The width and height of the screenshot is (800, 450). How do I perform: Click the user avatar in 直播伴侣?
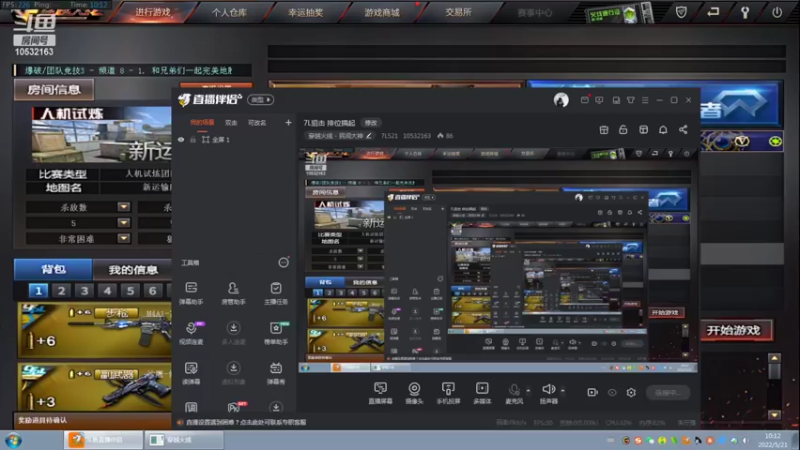pyautogui.click(x=561, y=100)
